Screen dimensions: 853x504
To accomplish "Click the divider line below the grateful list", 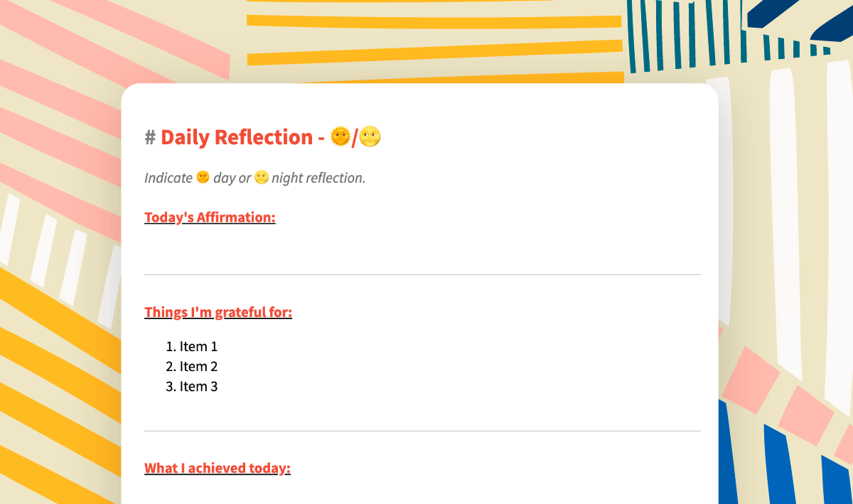I will click(x=422, y=431).
